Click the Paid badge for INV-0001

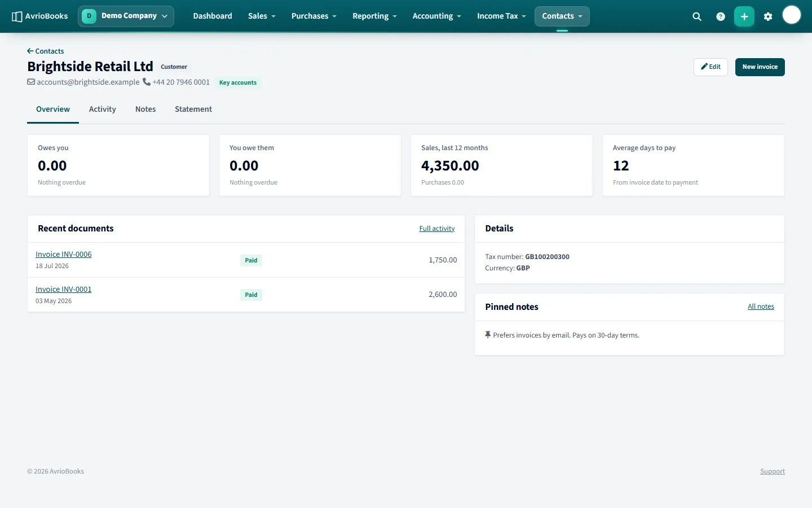(x=251, y=295)
